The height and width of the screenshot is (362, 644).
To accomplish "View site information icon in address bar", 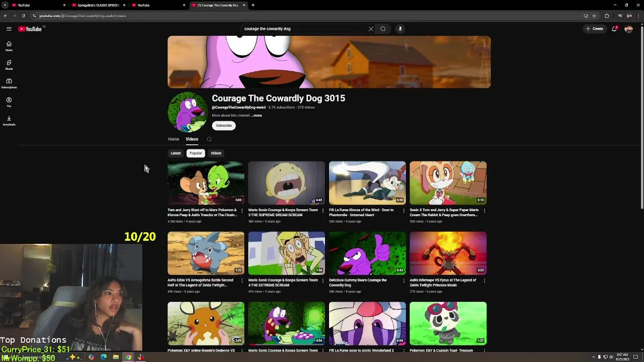I will (x=34, y=16).
